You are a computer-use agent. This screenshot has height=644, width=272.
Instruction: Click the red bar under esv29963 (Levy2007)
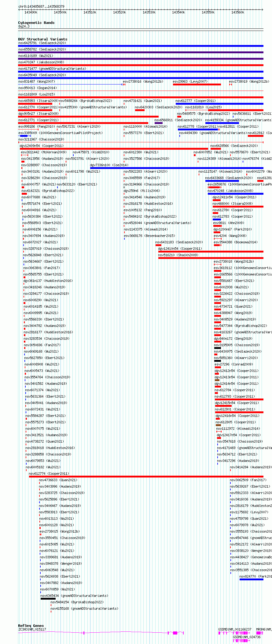coord(197,84)
